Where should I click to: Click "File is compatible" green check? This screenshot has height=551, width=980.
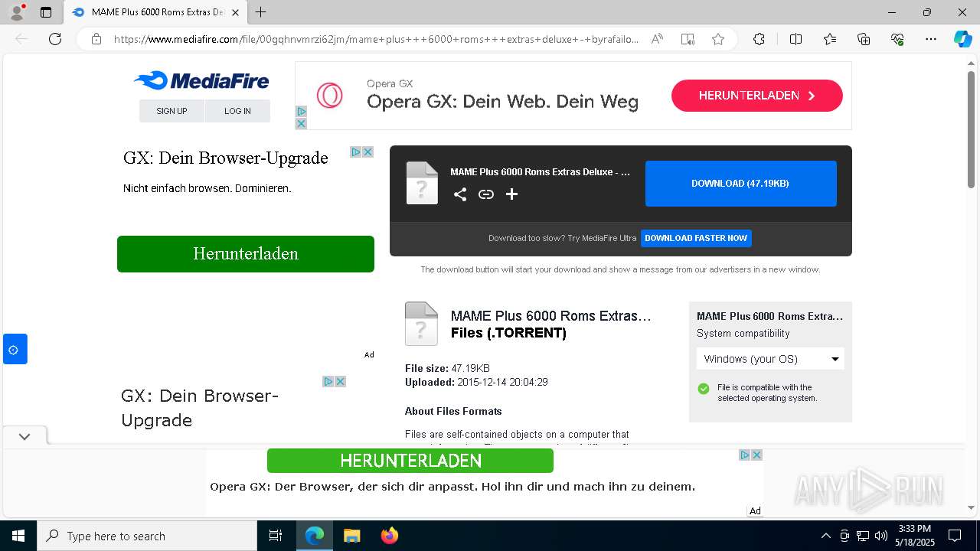coord(703,388)
